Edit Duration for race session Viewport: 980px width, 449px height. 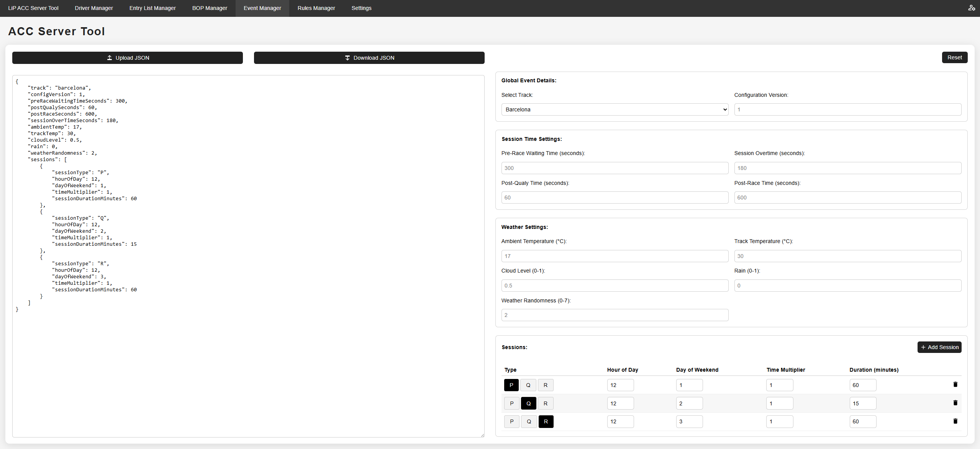[863, 421]
